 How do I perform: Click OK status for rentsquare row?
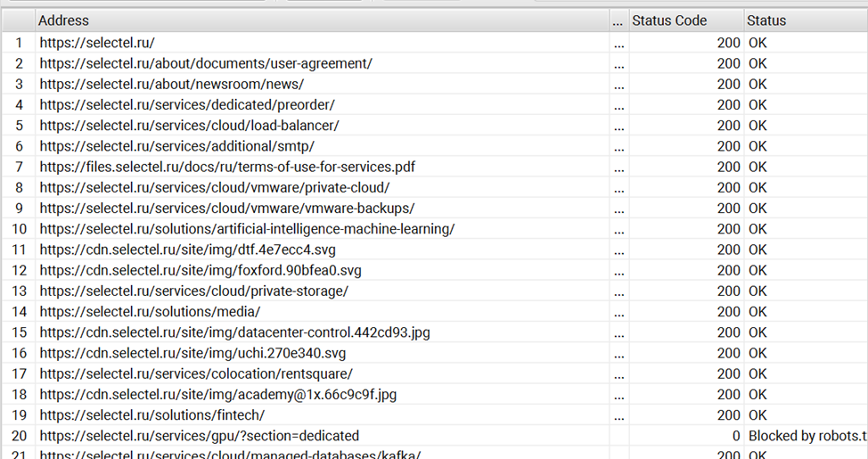[757, 373]
